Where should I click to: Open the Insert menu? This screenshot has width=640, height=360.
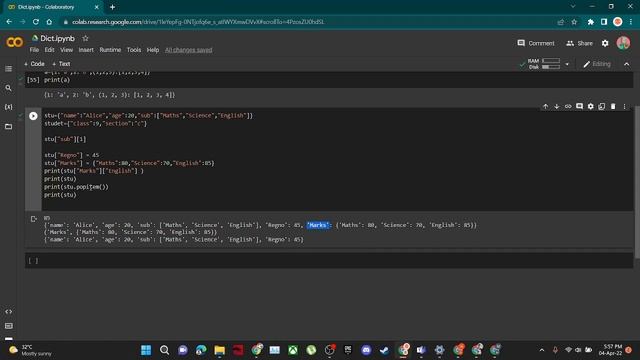86,50
